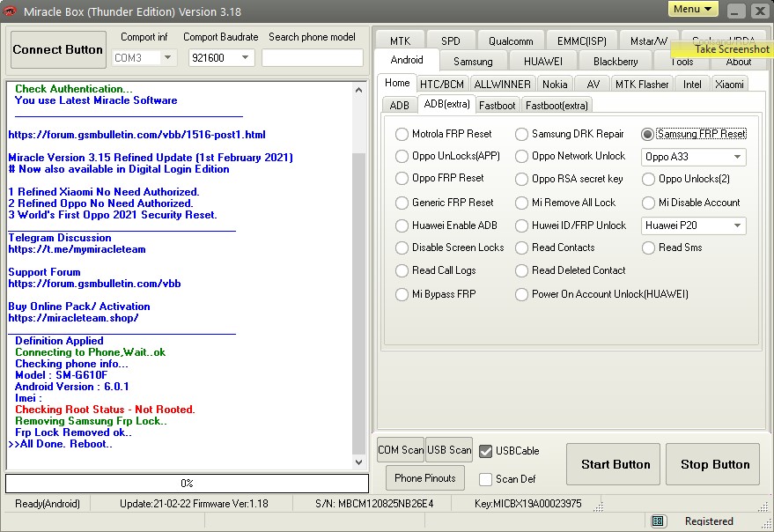
Task: Open the Samsung tab
Action: click(473, 62)
